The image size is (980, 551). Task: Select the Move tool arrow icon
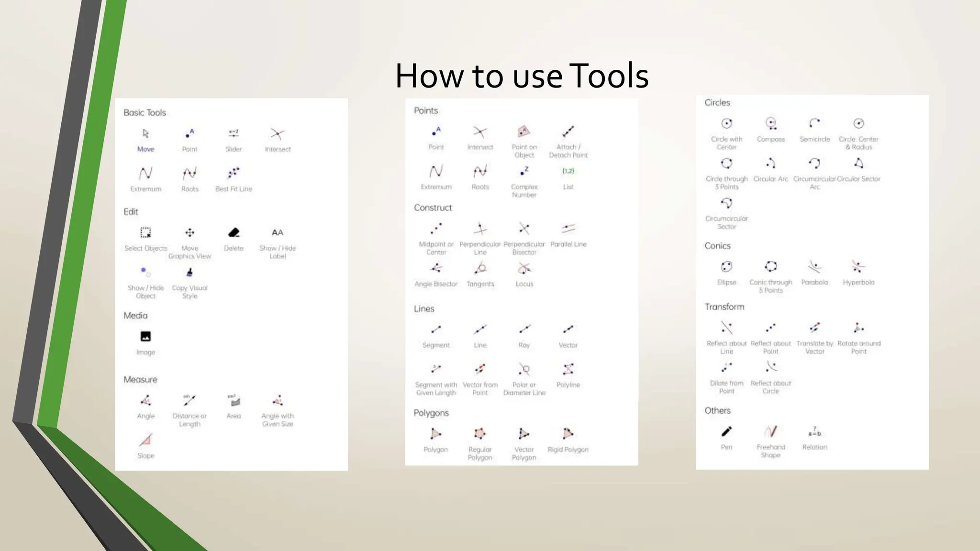click(x=145, y=133)
